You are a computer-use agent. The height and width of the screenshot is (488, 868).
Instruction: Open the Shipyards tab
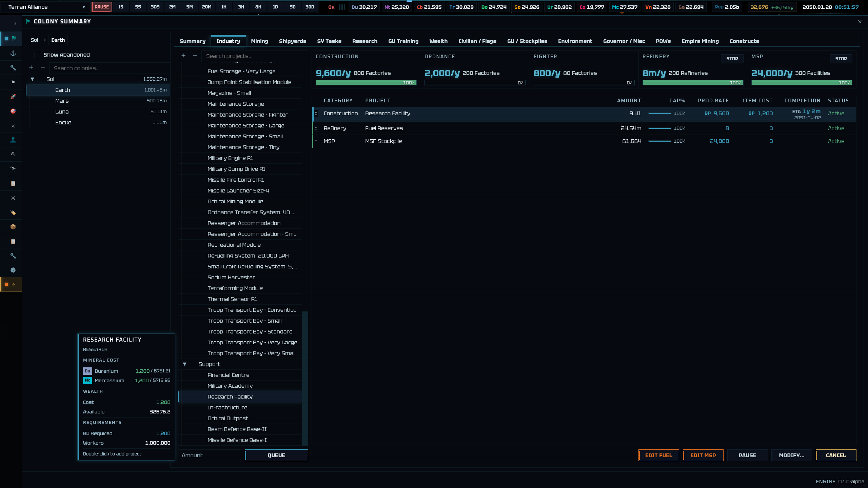293,41
